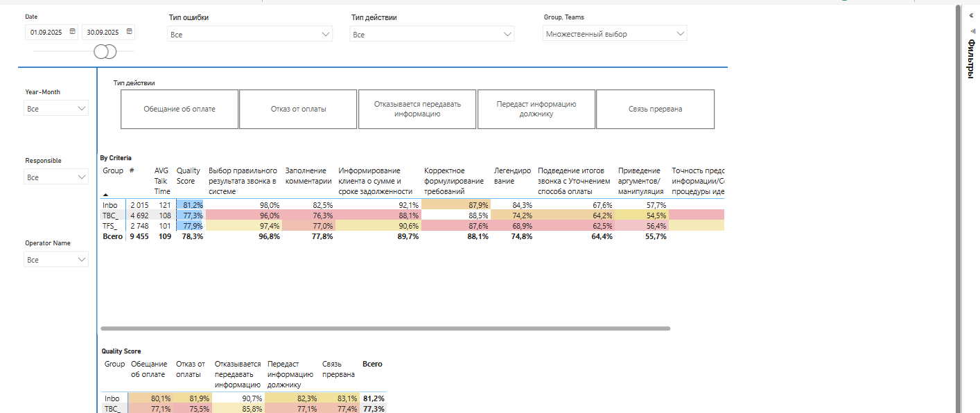Open the Group, Teams multi-select dropdown
Screen dimensions: 980x413
tap(680, 33)
